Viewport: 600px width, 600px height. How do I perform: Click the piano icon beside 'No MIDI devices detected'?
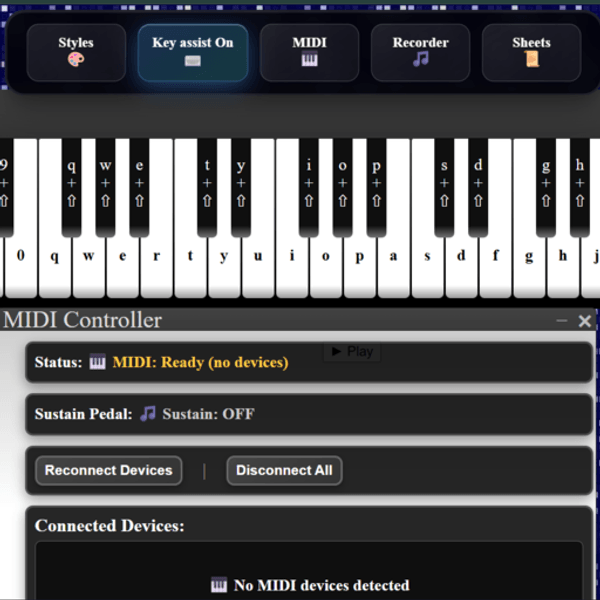click(x=219, y=585)
